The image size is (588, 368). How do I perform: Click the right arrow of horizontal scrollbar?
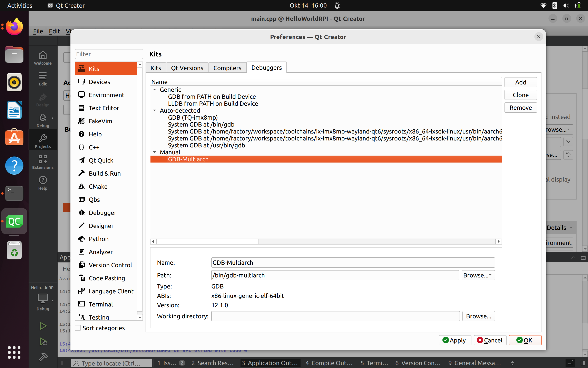click(499, 241)
